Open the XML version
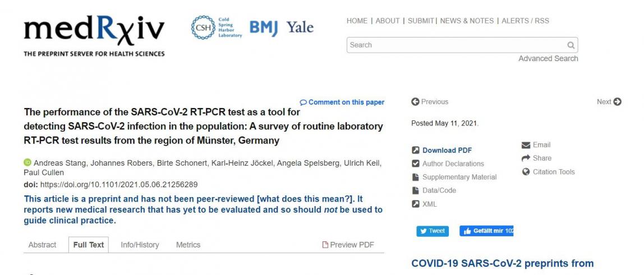This screenshot has width=644, height=275. click(429, 204)
